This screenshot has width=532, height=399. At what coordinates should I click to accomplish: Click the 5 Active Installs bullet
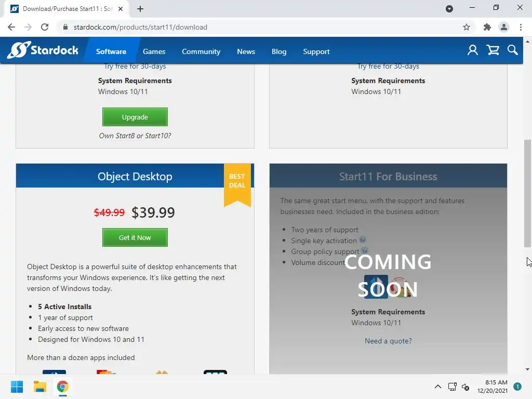(x=65, y=307)
